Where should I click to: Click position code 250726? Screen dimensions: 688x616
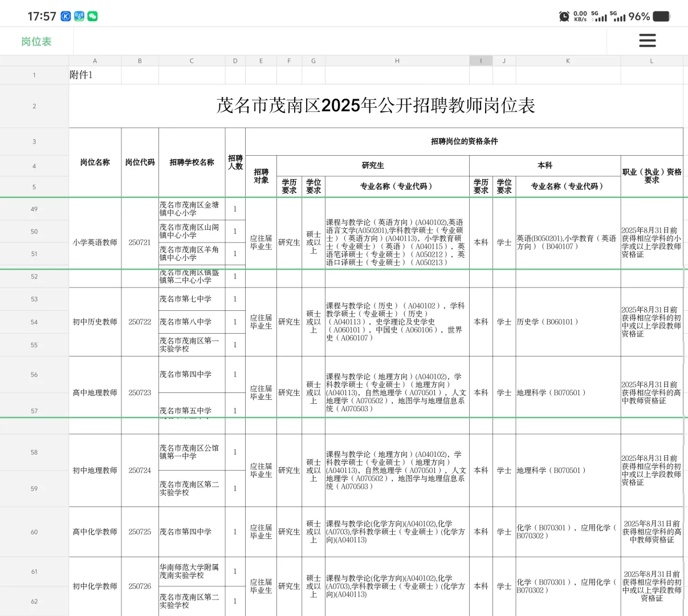click(140, 586)
